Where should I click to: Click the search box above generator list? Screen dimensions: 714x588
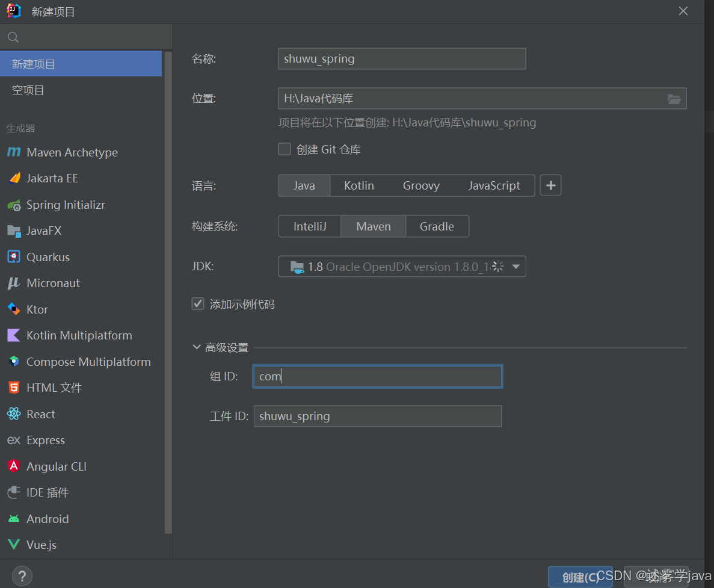(87, 37)
